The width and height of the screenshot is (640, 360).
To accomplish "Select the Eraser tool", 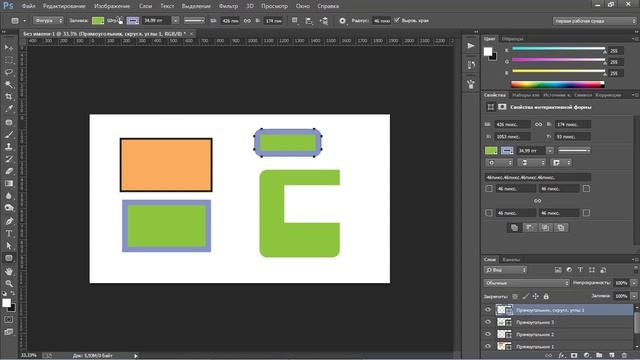I will point(9,171).
